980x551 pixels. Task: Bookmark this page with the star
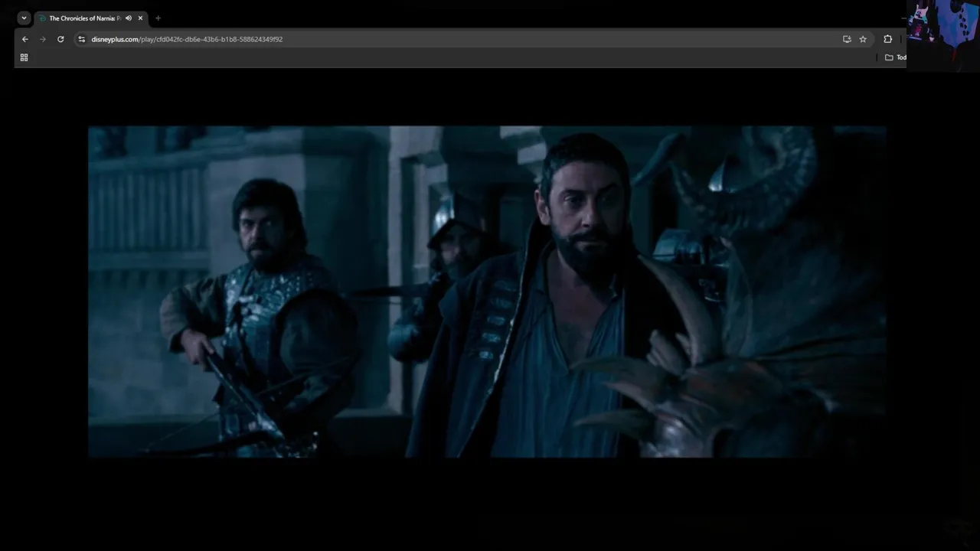863,39
